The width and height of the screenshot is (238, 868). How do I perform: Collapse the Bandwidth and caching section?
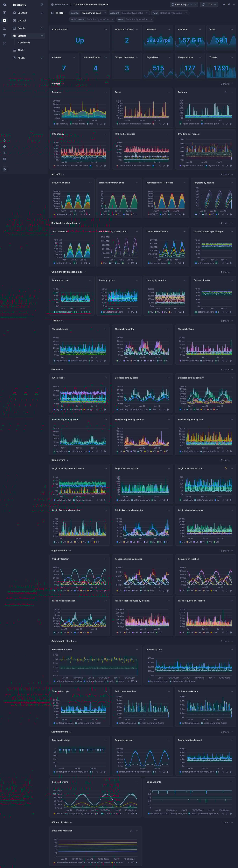[x=66, y=223]
